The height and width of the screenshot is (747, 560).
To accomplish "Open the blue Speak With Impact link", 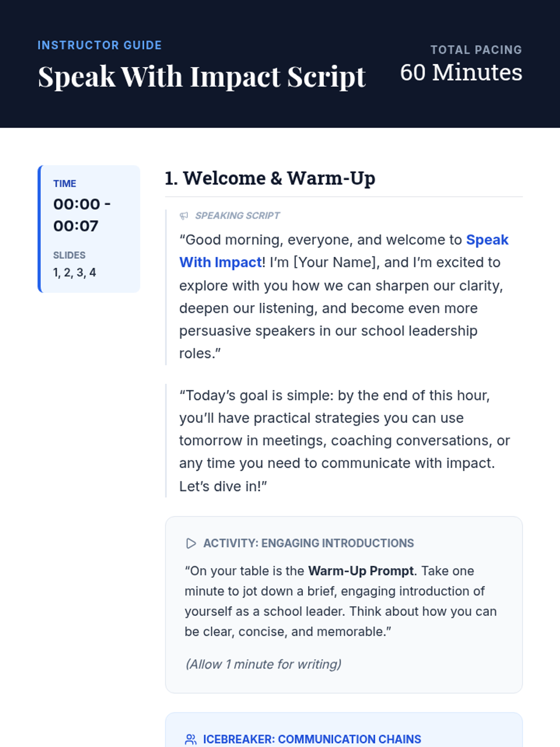I will tap(487, 240).
